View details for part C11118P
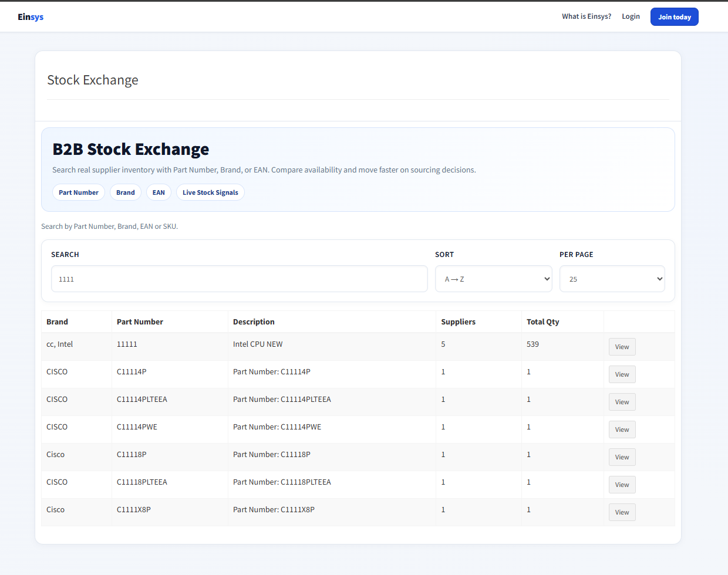The width and height of the screenshot is (728, 575). (622, 457)
